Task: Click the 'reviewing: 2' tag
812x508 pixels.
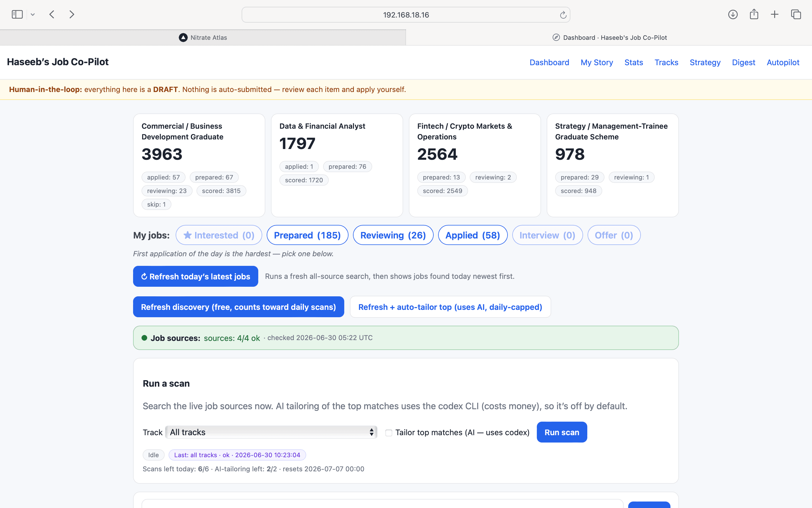Action: point(493,178)
